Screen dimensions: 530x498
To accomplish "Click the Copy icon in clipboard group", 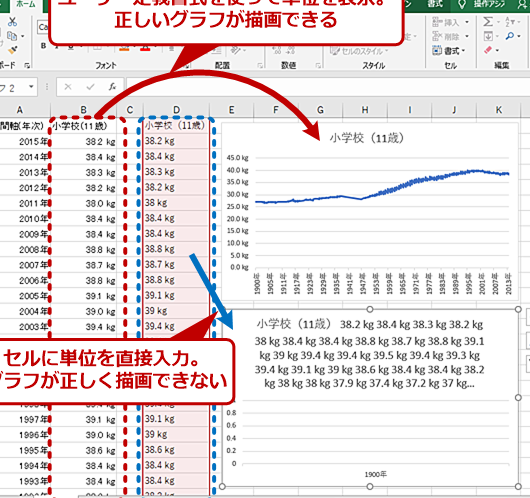I will click(x=12, y=35).
